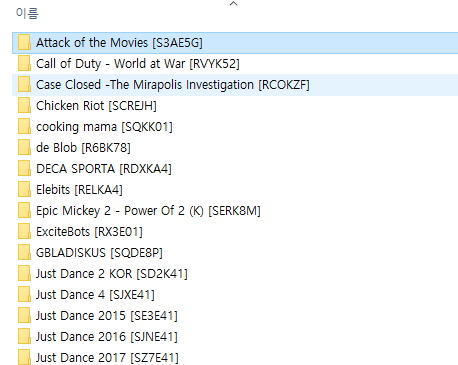Select 'Chicken Riot [SCREJH]' folder name

pos(96,106)
